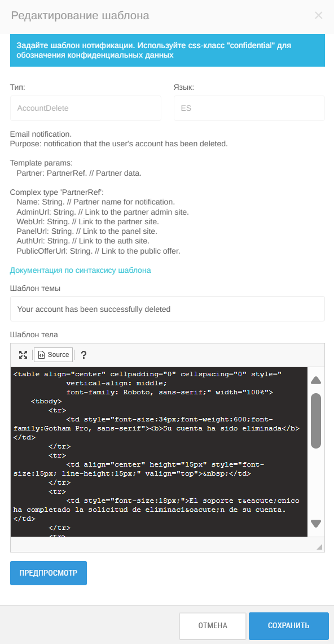Image resolution: width=334 pixels, height=644 pixels.
Task: Click the blue confidential-class info banner
Action: click(x=168, y=50)
